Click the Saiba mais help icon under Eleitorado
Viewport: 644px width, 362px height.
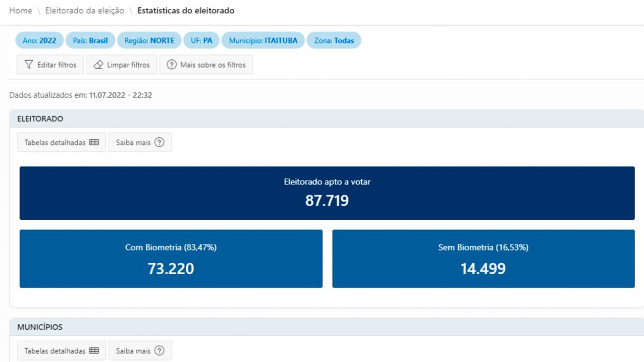coord(159,142)
